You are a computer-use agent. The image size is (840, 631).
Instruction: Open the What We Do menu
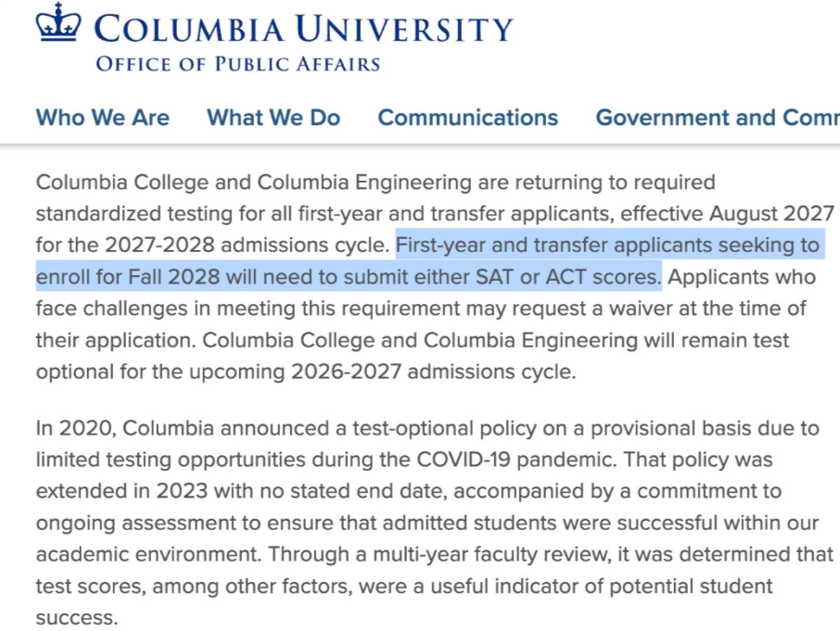tap(274, 118)
